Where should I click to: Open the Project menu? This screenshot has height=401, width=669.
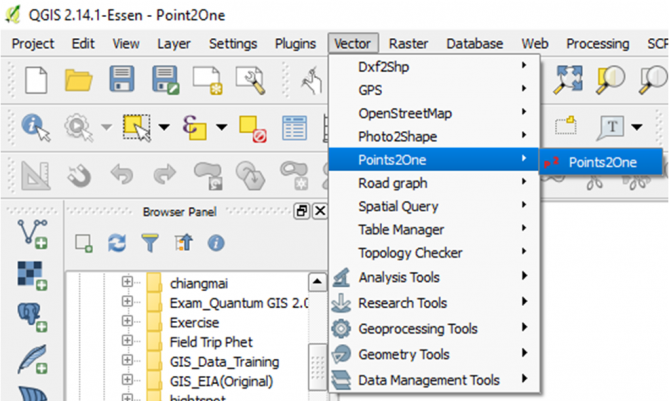pyautogui.click(x=33, y=44)
